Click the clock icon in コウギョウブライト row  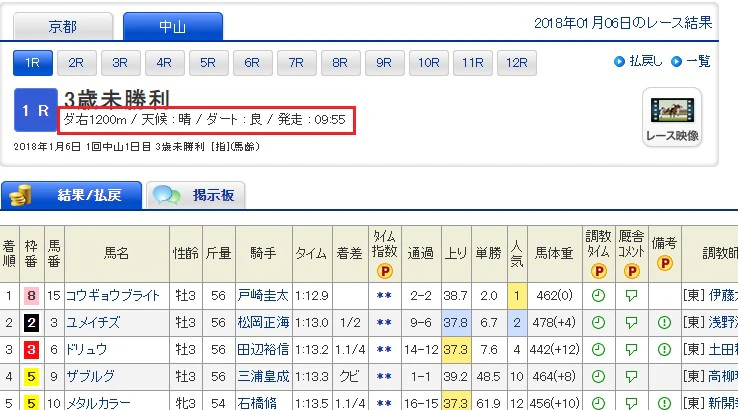[598, 296]
